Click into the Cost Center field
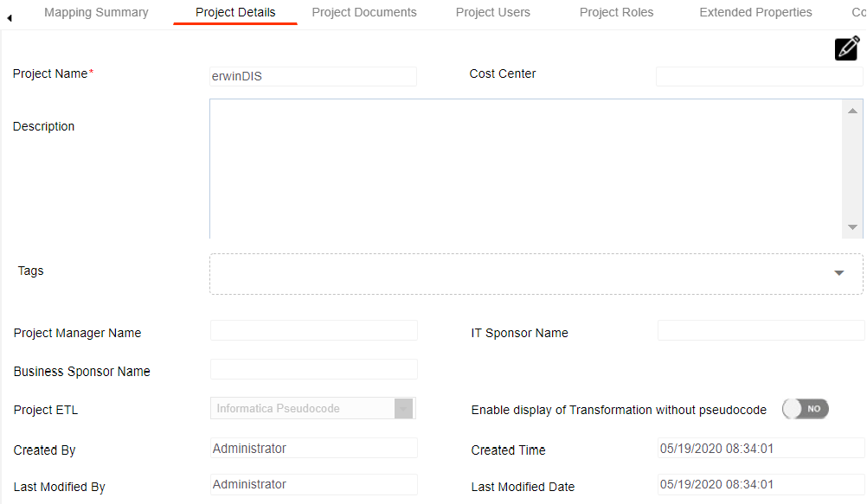The width and height of the screenshot is (867, 504). tap(759, 76)
